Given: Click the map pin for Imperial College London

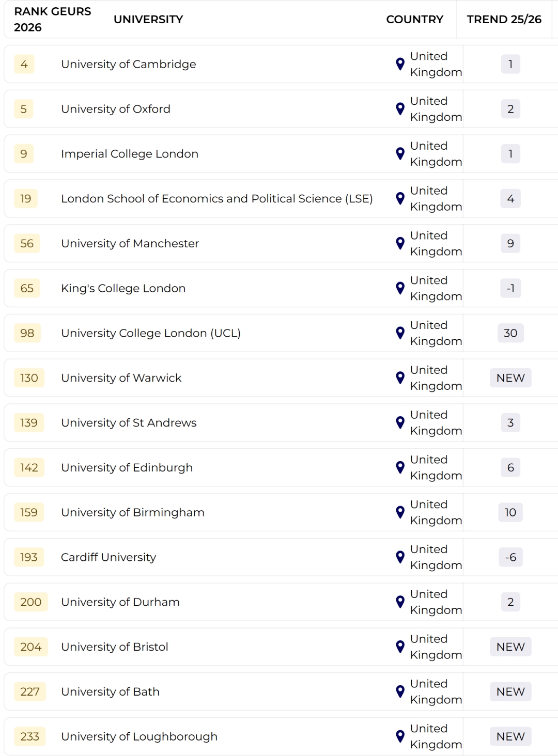Looking at the screenshot, I should (400, 154).
